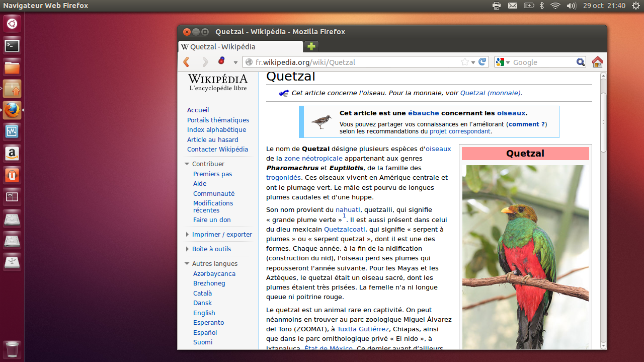Click Faire un don link

coord(212,220)
